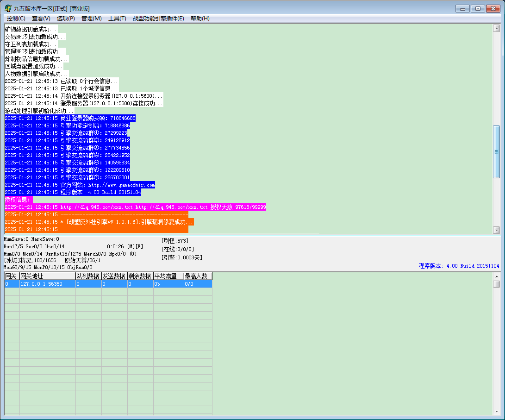Click the 网关地址 column header

point(47,276)
